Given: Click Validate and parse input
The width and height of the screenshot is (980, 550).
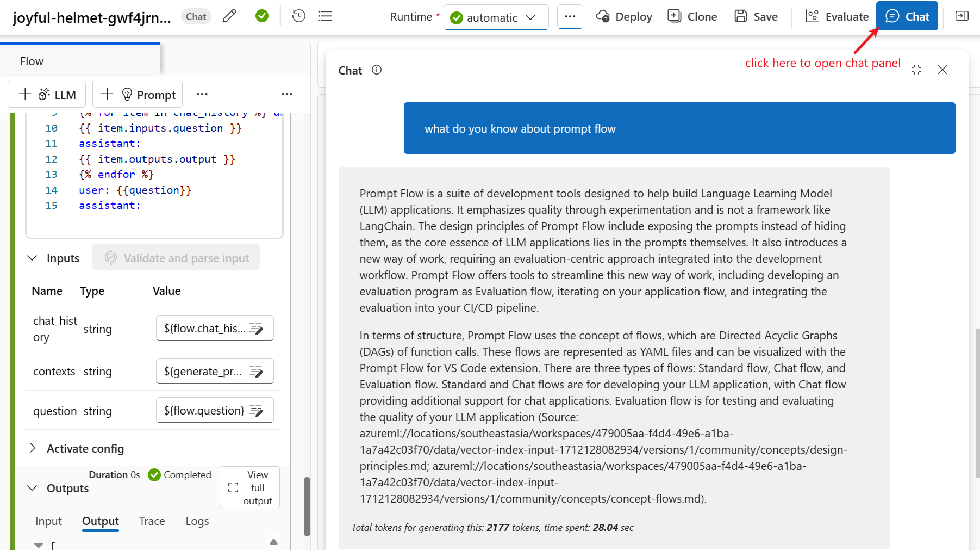Looking at the screenshot, I should 176,258.
